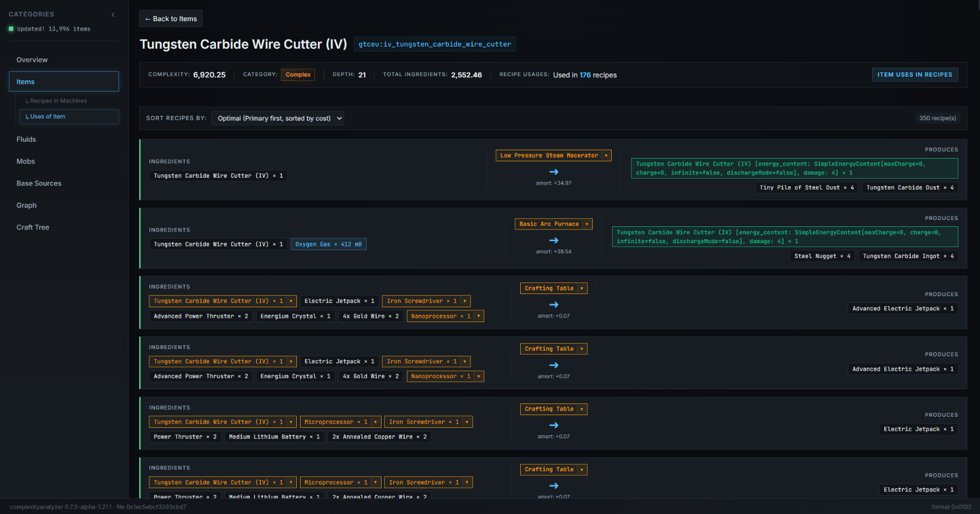Select Recipes in Machines sub-item

click(58, 101)
